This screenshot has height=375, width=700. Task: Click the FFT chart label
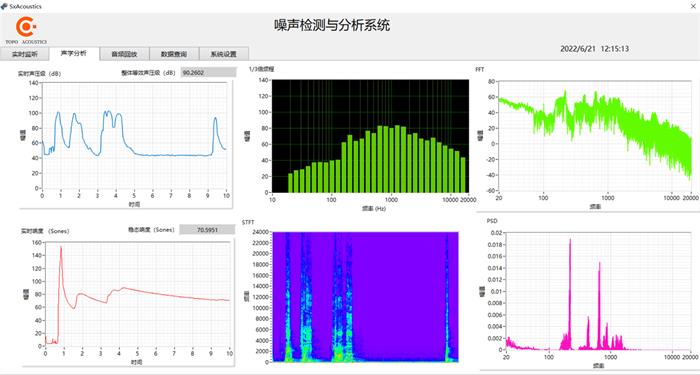click(x=480, y=69)
